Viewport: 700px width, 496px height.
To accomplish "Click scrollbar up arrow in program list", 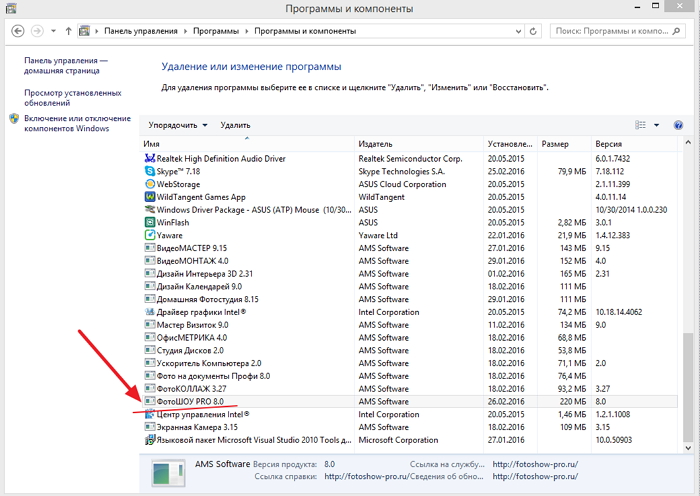I will [688, 143].
